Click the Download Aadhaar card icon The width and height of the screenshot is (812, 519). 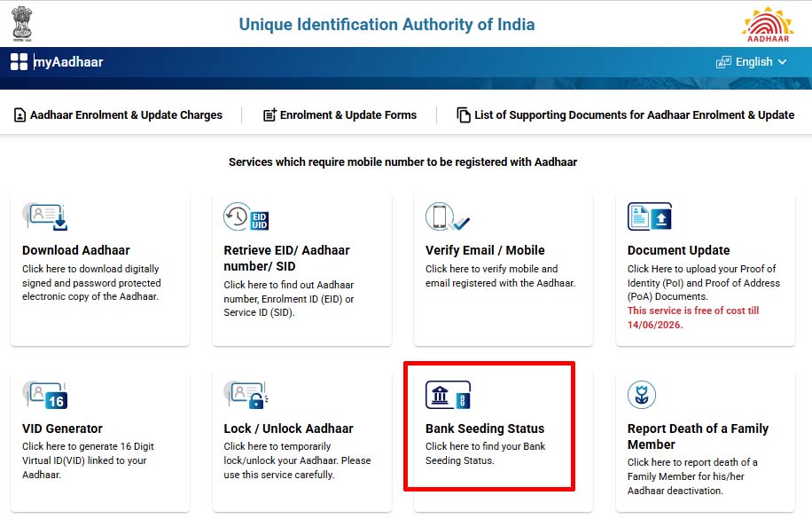pyautogui.click(x=45, y=216)
